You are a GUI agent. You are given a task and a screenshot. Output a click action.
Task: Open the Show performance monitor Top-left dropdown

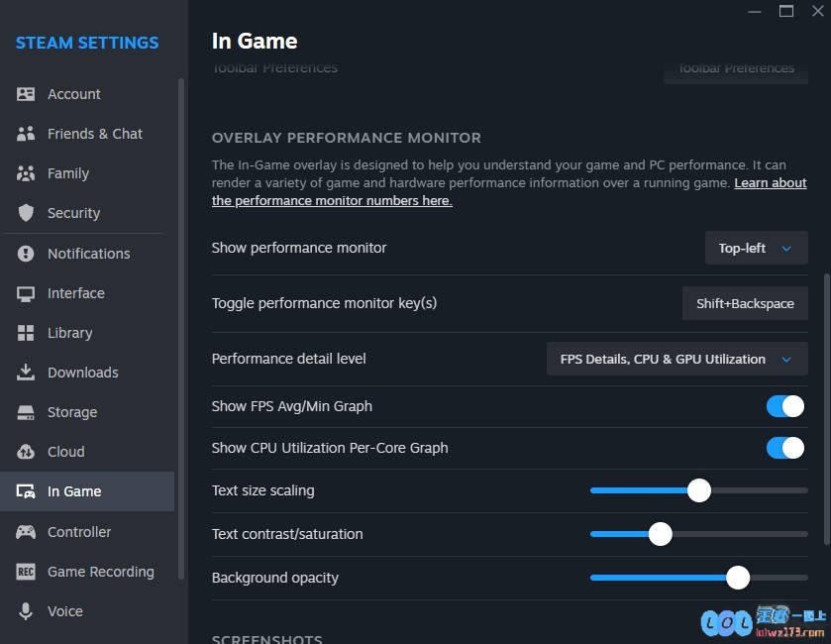tap(757, 248)
